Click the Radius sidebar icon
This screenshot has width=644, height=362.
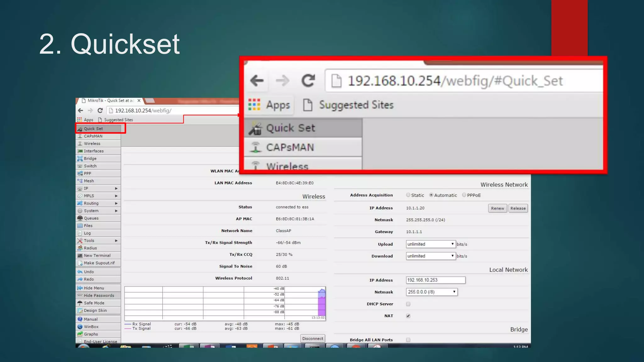coord(80,248)
